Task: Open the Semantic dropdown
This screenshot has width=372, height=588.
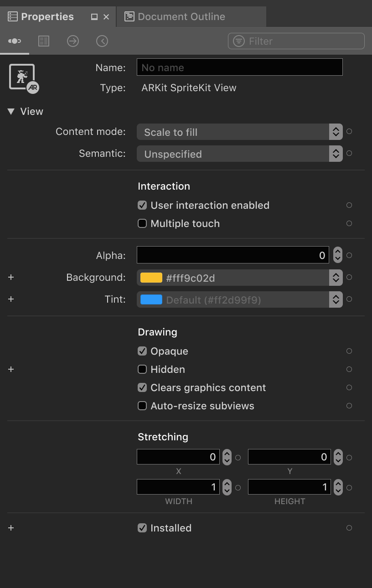Action: pyautogui.click(x=336, y=154)
